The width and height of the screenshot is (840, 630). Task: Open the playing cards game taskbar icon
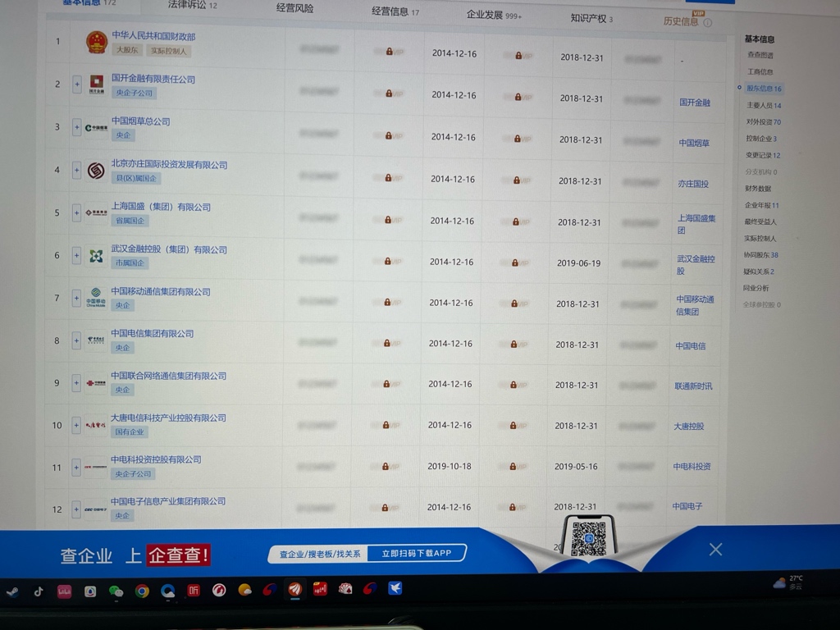345,589
